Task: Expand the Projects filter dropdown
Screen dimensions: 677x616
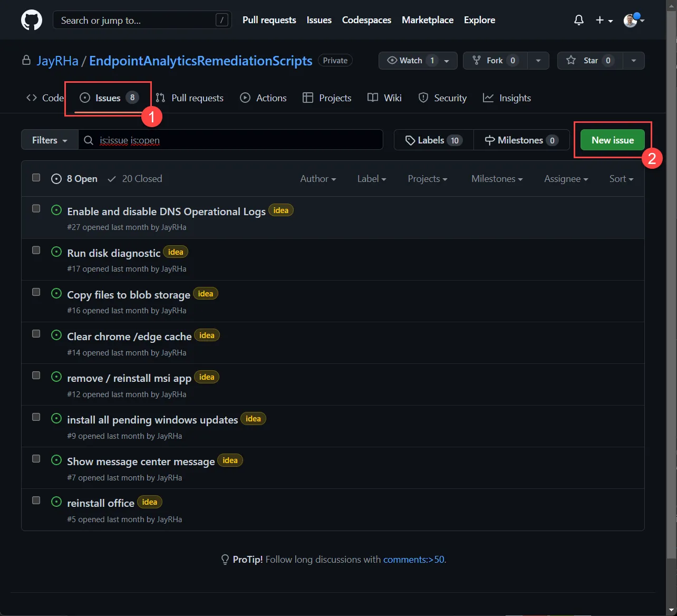Action: [427, 179]
